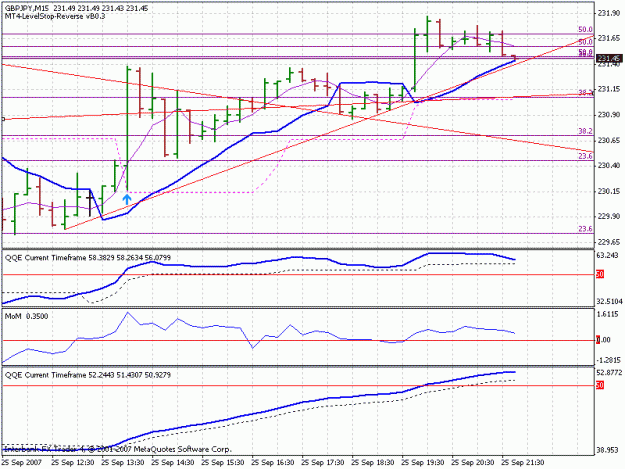Click the 230.15 price axis label
625x469 pixels.
pyautogui.click(x=609, y=191)
